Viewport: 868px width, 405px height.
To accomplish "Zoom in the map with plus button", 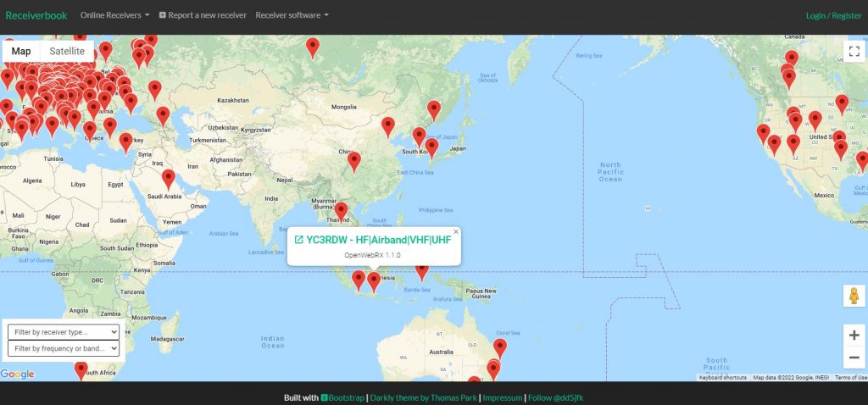I will 854,336.
